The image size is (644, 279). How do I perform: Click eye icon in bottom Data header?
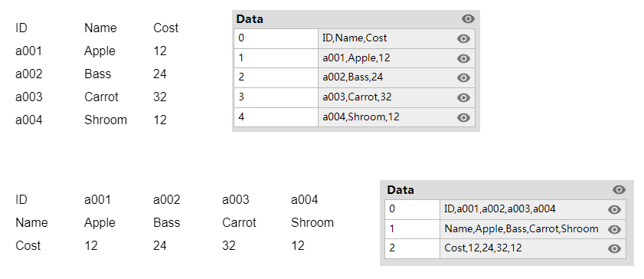tap(619, 189)
